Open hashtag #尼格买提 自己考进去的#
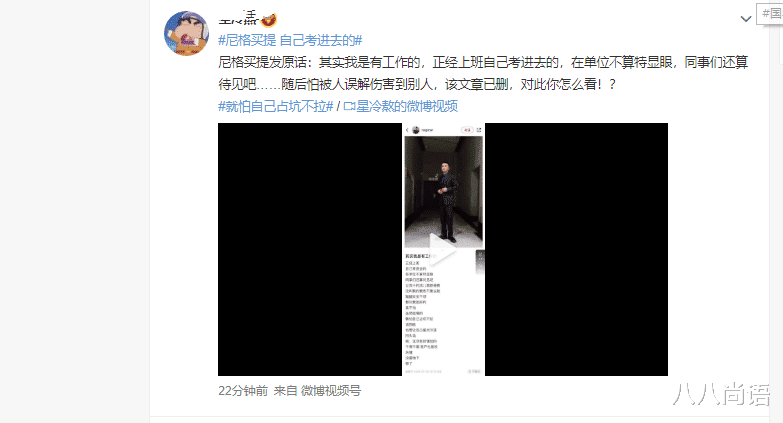 [x=290, y=40]
